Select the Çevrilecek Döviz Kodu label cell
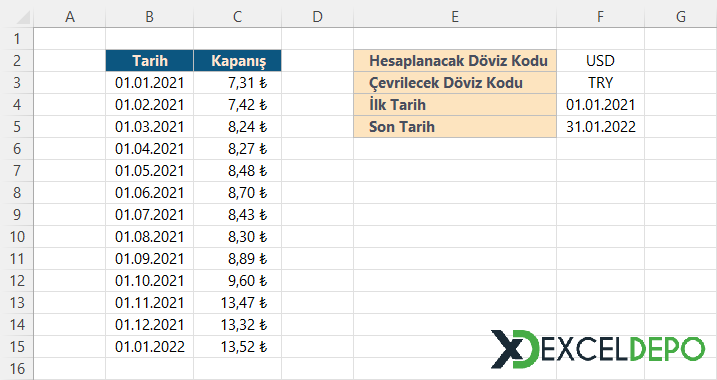 pyautogui.click(x=455, y=83)
